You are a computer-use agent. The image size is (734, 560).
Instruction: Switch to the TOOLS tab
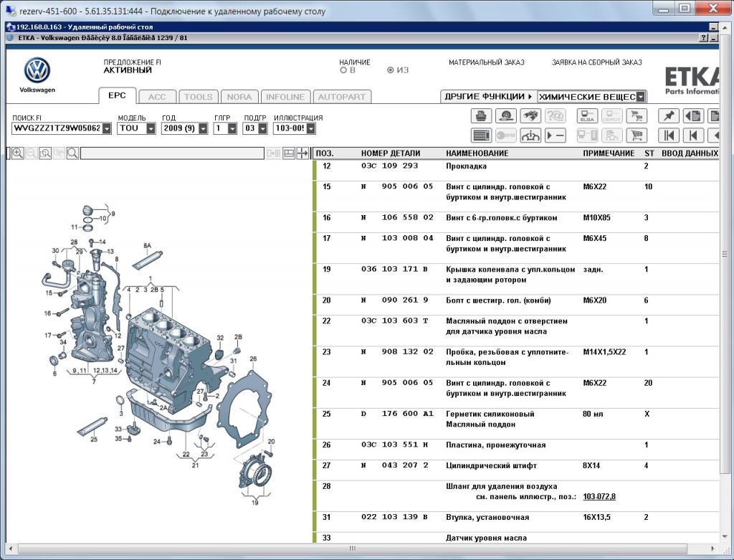pyautogui.click(x=198, y=97)
